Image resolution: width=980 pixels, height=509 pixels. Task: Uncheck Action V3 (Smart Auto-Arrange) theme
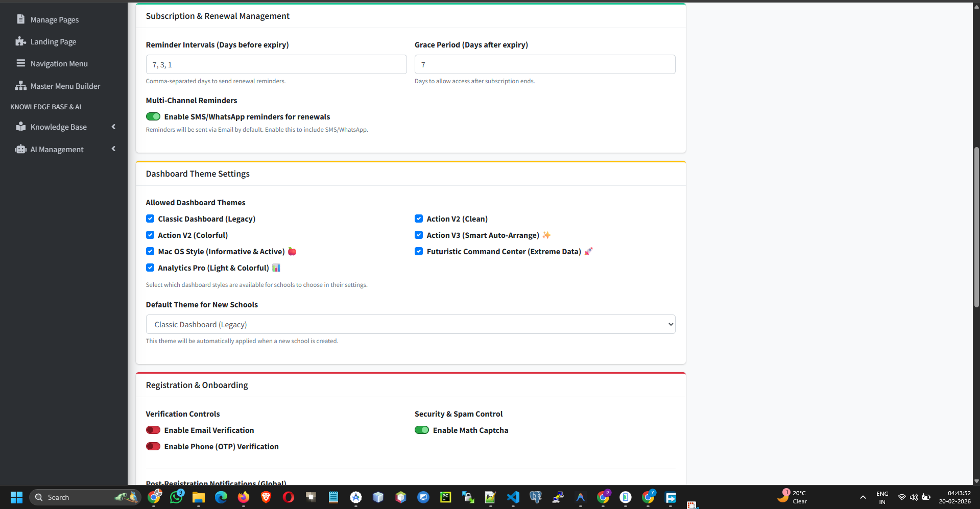point(419,235)
